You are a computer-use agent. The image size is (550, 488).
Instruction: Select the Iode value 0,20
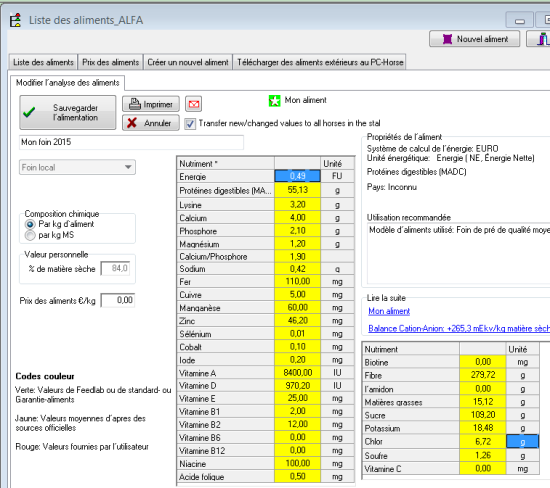coord(297,360)
